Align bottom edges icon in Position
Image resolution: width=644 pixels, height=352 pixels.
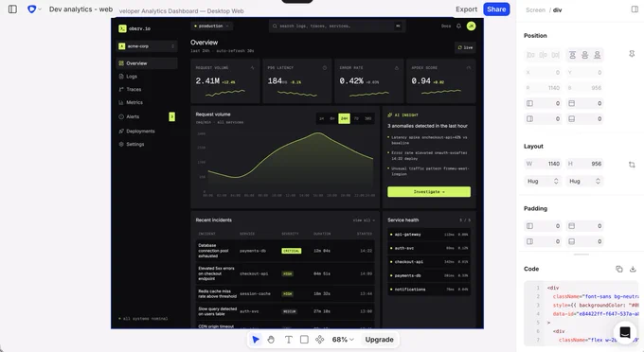(x=598, y=55)
